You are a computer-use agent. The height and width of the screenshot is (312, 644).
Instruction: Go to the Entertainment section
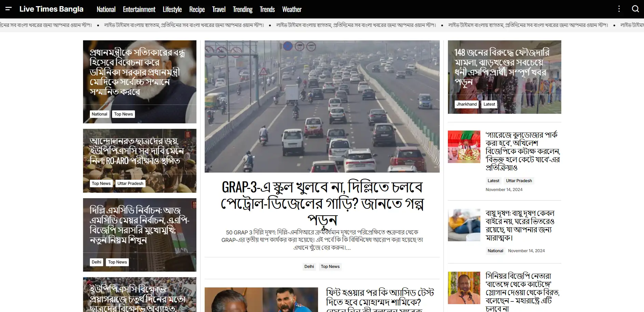point(139,10)
